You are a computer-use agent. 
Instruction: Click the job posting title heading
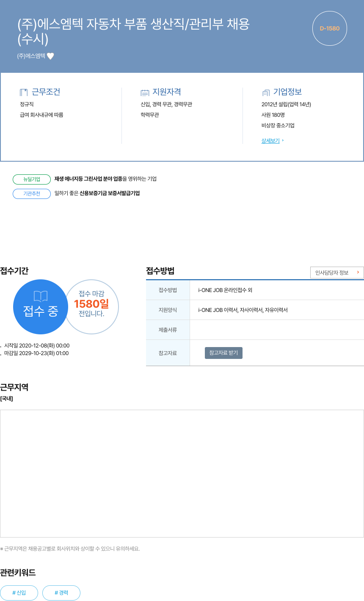134,32
